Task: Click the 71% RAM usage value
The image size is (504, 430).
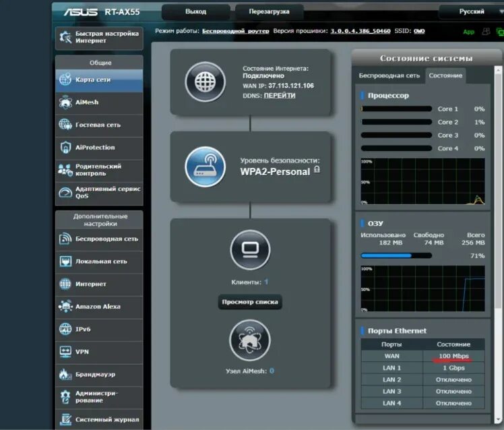Action: point(477,255)
